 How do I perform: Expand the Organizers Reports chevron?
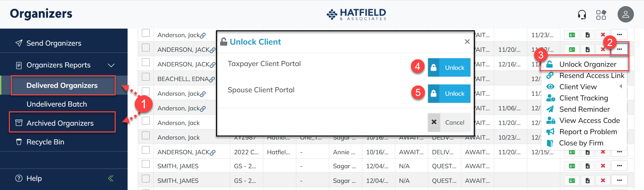tap(111, 65)
